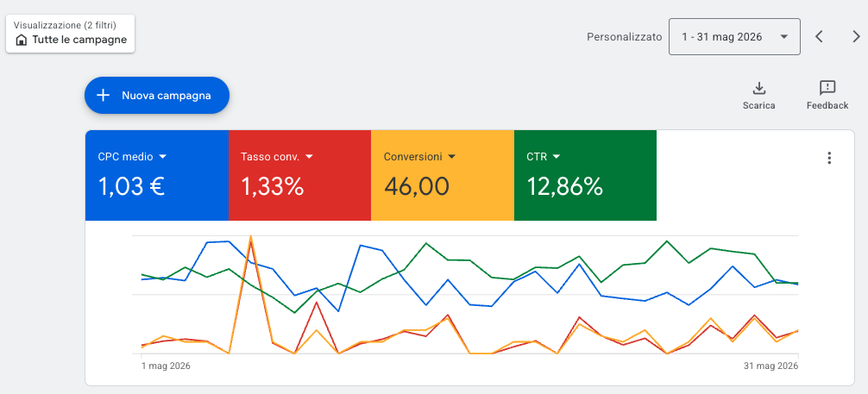
Task: Go to the previous date period arrow
Action: click(820, 37)
